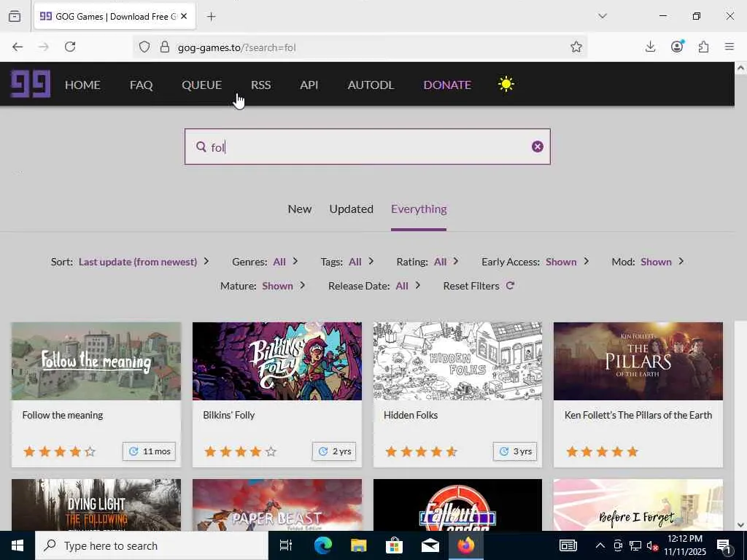The image size is (747, 560).
Task: Close the GOG Games tab
Action: (184, 16)
